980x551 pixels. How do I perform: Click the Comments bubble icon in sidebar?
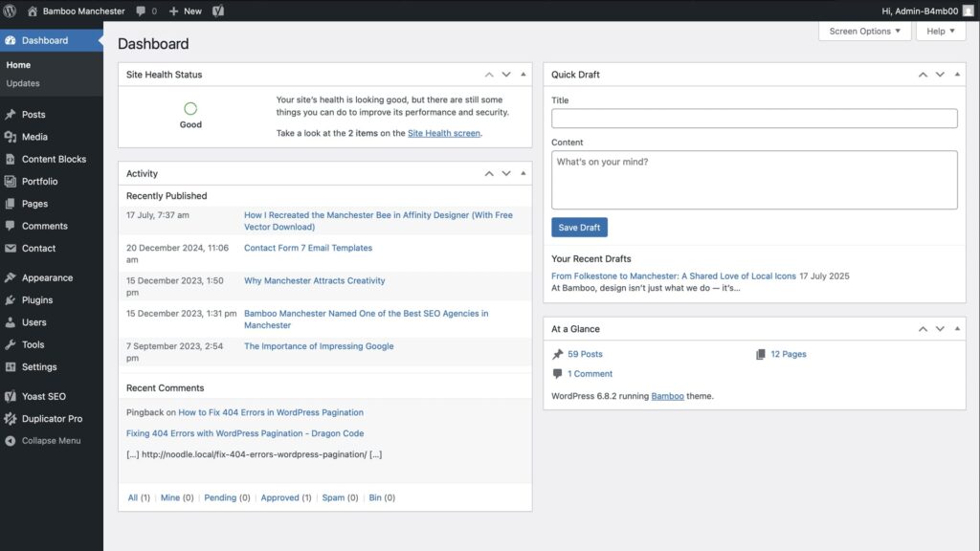click(x=10, y=226)
